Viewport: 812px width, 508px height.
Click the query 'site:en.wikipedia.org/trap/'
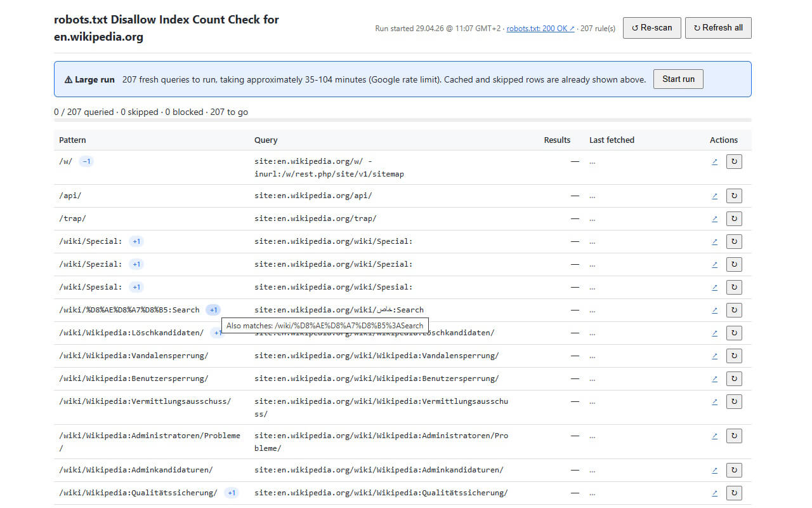315,218
